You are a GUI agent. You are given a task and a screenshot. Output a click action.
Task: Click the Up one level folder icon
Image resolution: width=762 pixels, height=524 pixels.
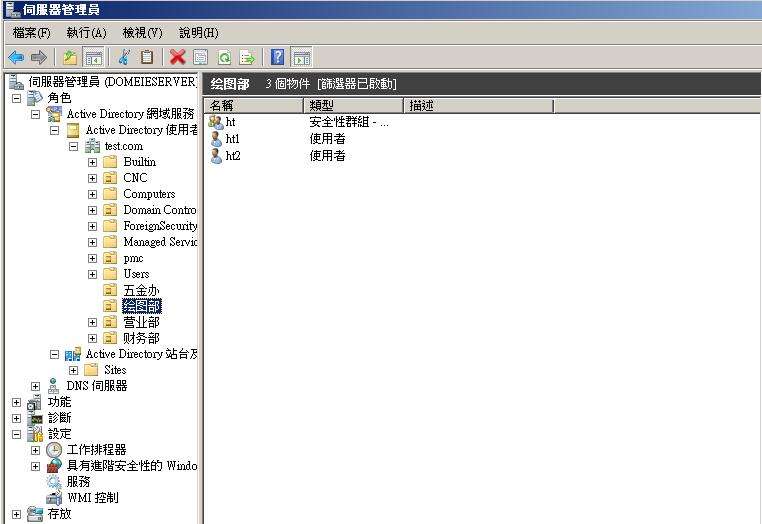(x=69, y=57)
